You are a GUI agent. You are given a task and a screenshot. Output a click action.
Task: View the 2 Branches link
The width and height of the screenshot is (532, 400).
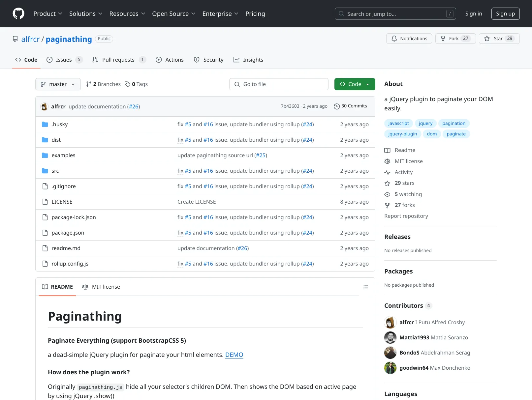(x=104, y=84)
